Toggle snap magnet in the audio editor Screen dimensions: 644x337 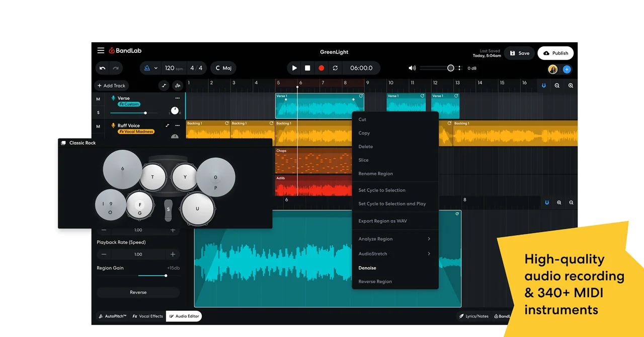[547, 203]
